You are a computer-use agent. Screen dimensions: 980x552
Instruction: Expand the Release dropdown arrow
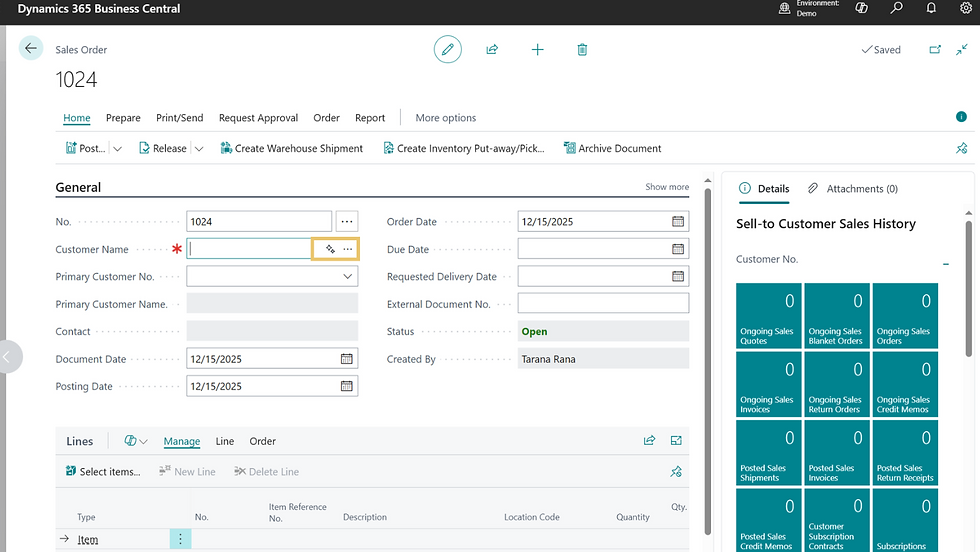point(199,149)
